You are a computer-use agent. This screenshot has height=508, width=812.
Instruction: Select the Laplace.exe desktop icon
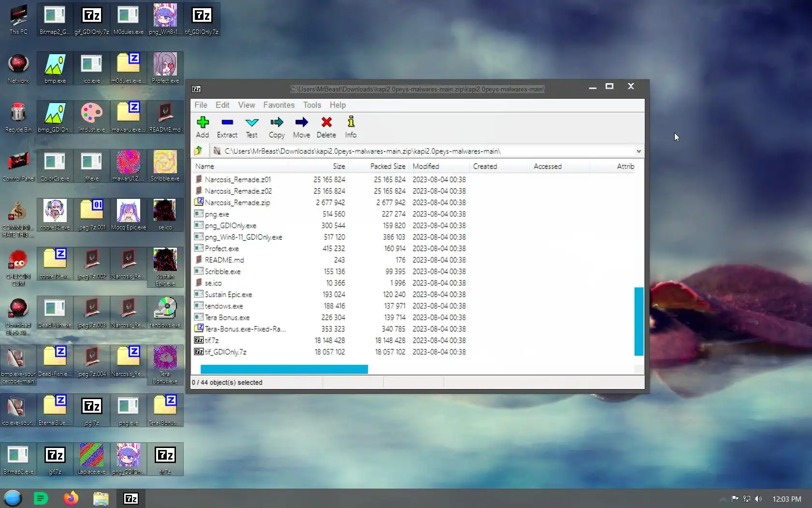pyautogui.click(x=92, y=459)
